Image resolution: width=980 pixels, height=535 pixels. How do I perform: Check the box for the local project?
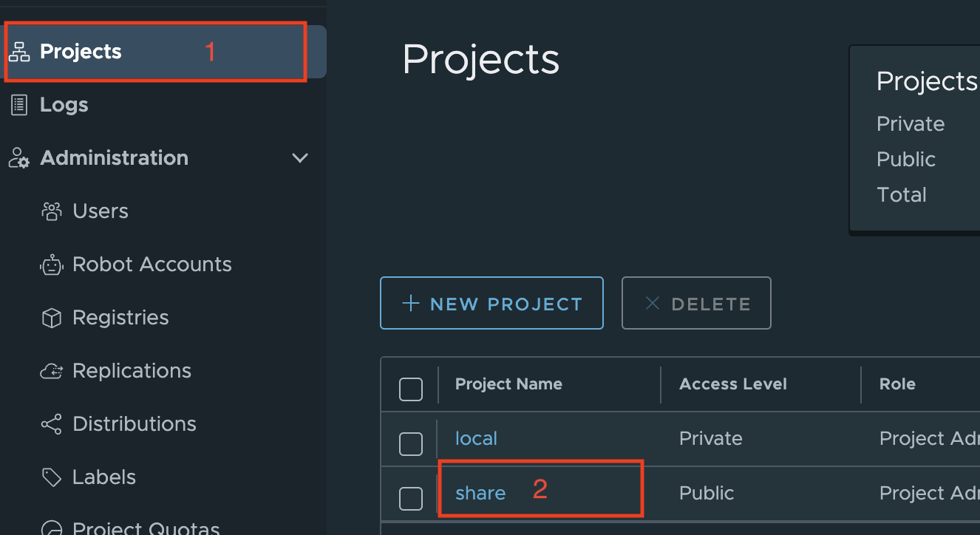coord(411,444)
